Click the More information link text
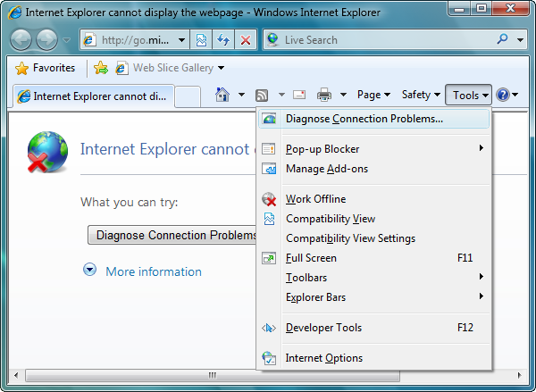536x392 pixels. click(x=154, y=271)
